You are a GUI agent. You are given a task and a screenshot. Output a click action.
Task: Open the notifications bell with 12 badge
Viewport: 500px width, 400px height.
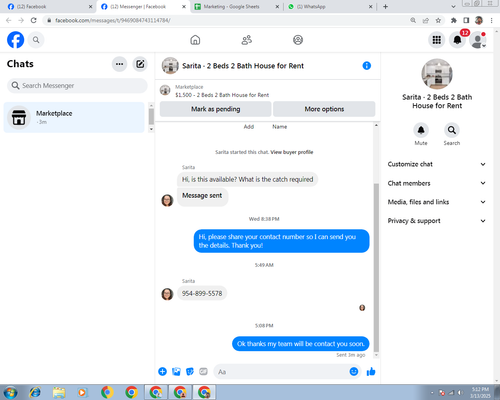[x=458, y=40]
